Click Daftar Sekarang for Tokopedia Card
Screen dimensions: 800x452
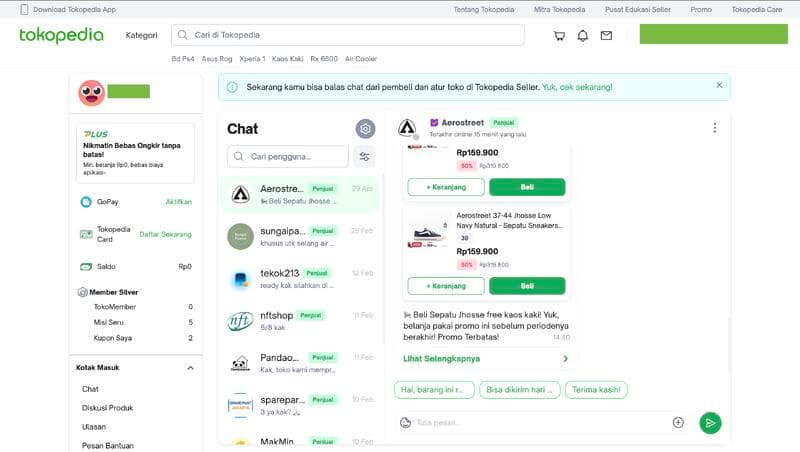(165, 234)
